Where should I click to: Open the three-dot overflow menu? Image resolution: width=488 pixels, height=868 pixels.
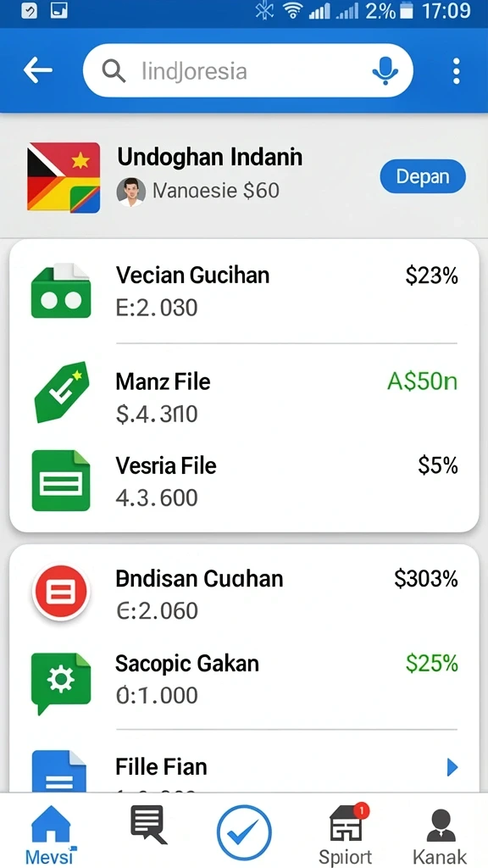456,71
